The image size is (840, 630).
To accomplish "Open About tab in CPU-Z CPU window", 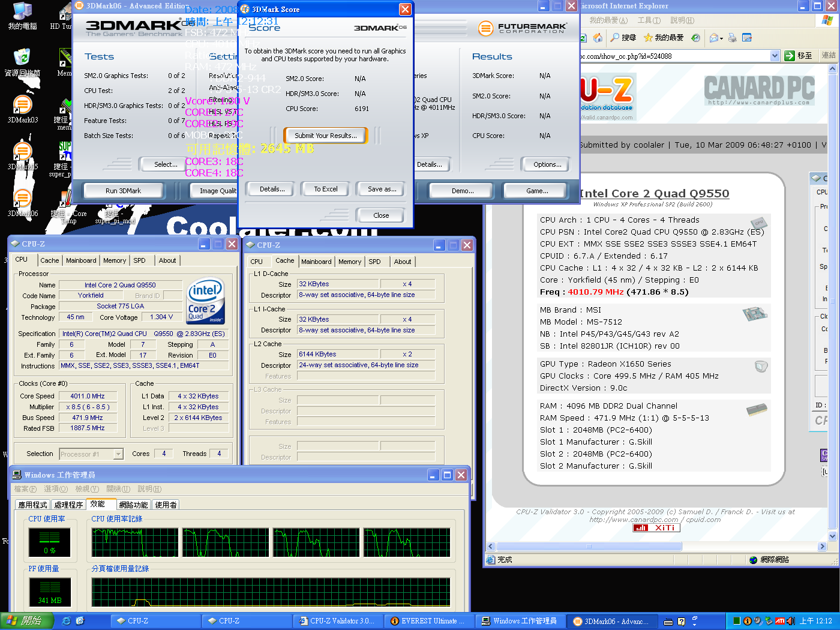I will point(167,260).
